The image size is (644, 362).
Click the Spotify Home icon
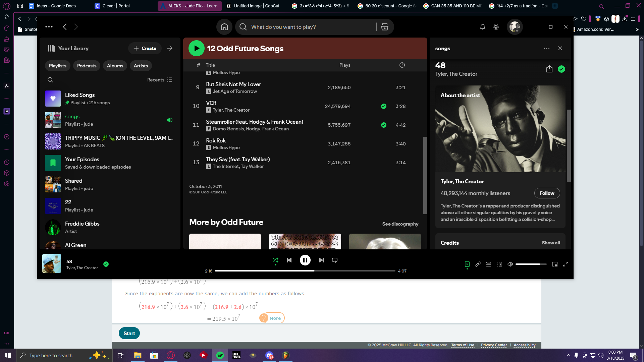(x=224, y=27)
